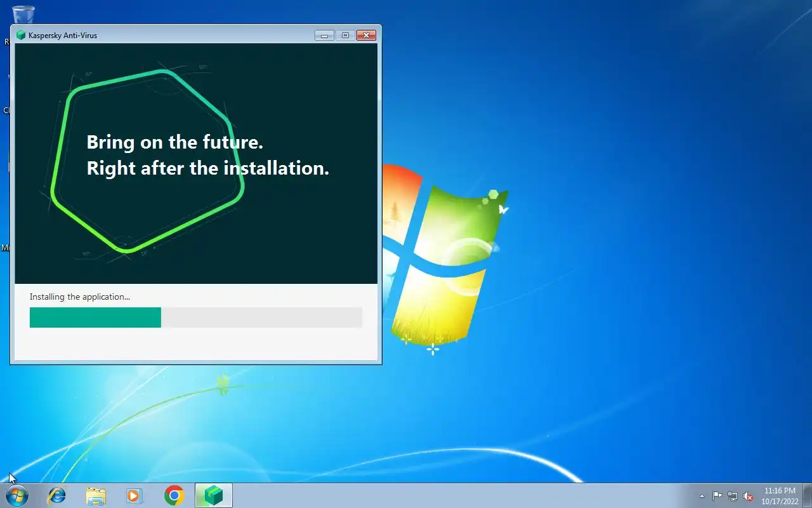Open Windows Media Player taskbar icon
Viewport: 812px width, 508px height.
pyautogui.click(x=134, y=495)
